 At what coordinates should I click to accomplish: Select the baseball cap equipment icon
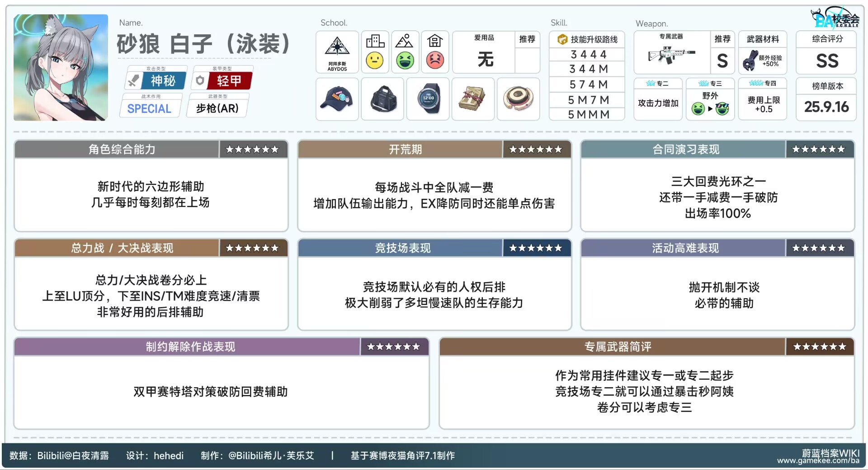337,99
